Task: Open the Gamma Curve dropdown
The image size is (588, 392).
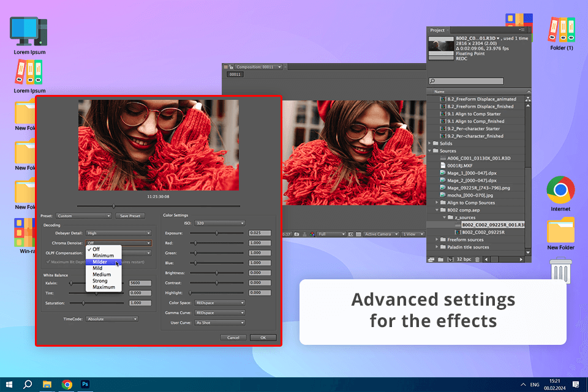Action: pos(220,313)
